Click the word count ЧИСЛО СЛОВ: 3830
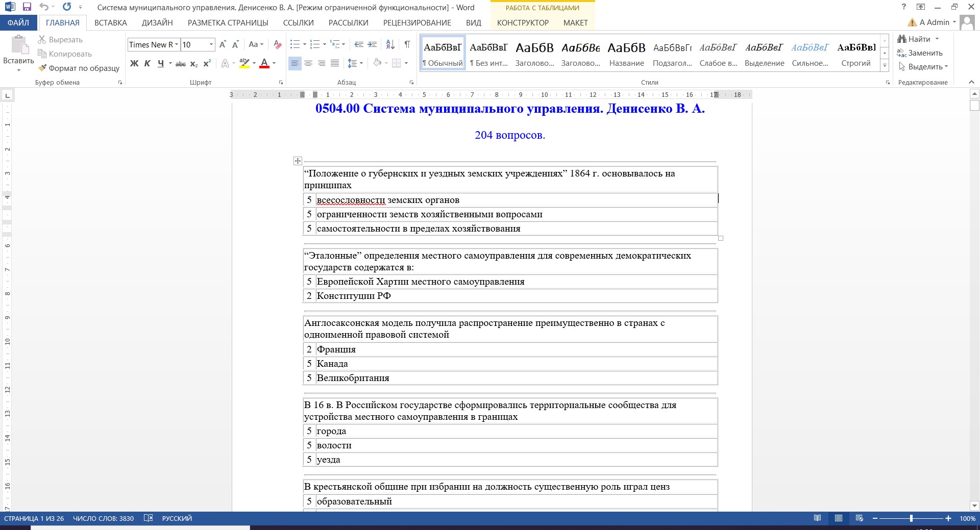 point(103,518)
